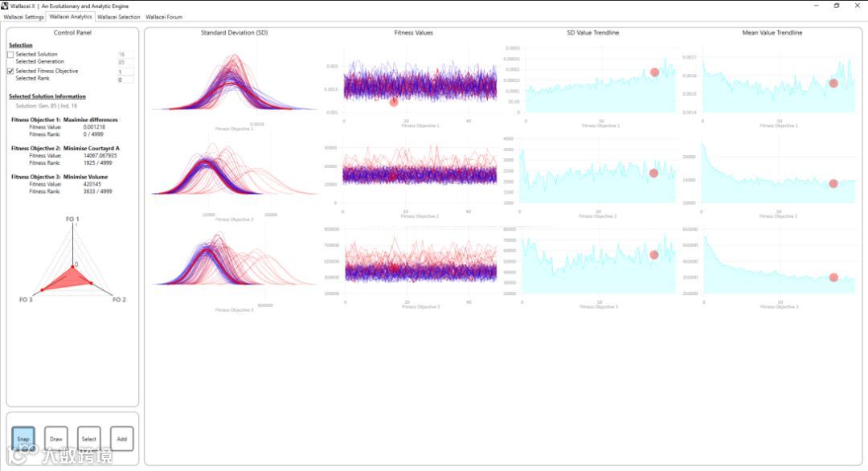Click the 'Selection' heading in Control Panel
This screenshot has height=471, width=868.
pyautogui.click(x=20, y=45)
